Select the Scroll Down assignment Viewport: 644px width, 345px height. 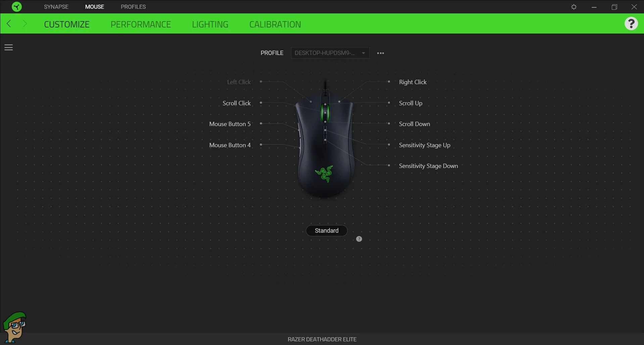tap(414, 124)
